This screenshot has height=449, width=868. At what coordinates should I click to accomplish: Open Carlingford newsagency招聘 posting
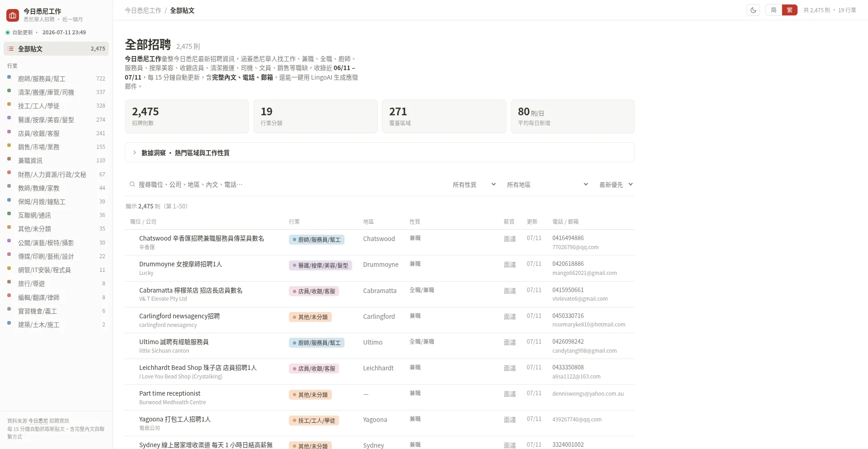179,316
